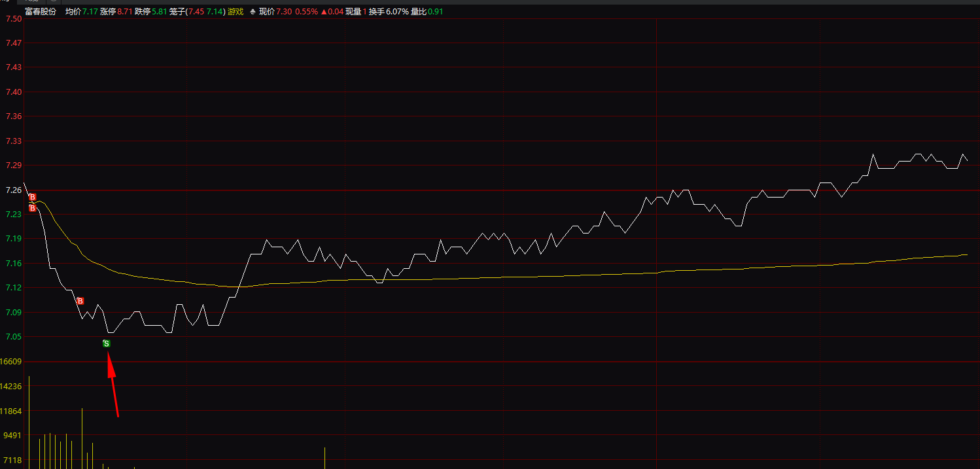
Task: Click the 7.29 price axis label
Action: point(13,165)
